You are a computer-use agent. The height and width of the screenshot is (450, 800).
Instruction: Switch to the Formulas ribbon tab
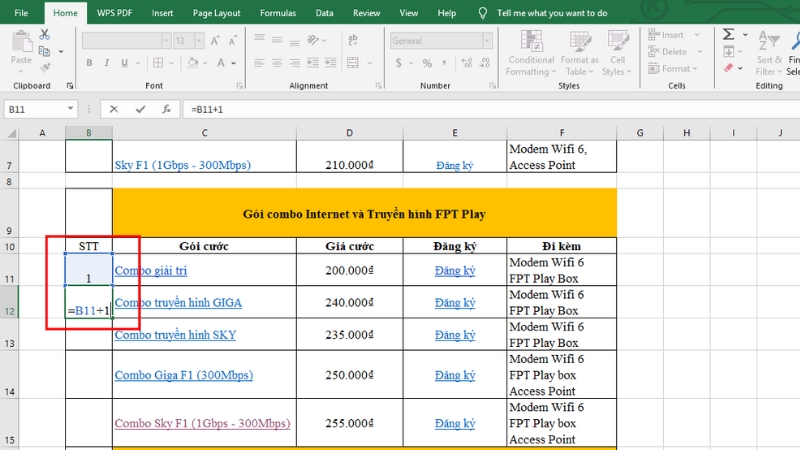(277, 13)
